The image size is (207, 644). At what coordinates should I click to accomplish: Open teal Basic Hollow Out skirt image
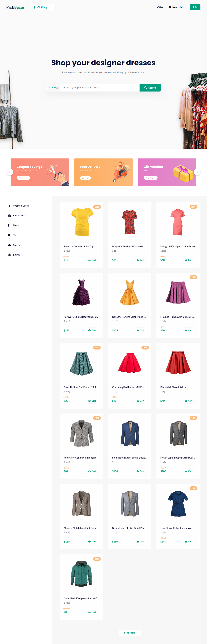pyautogui.click(x=82, y=364)
